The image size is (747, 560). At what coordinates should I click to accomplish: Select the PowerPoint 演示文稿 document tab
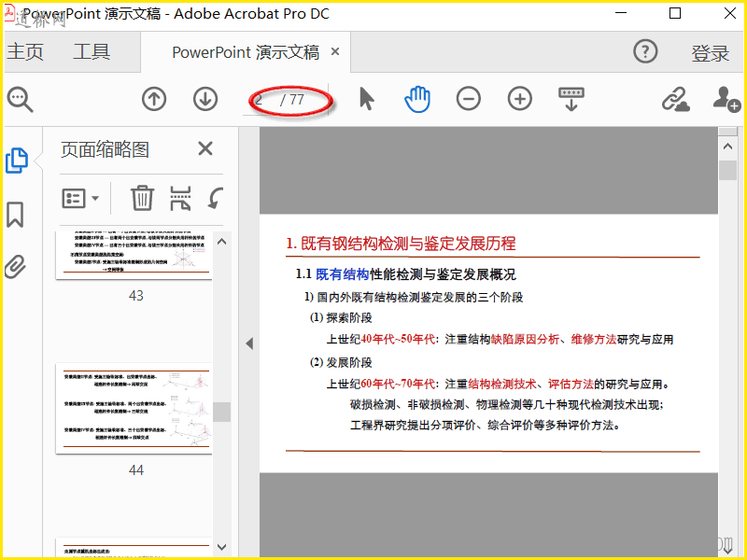coord(246,52)
